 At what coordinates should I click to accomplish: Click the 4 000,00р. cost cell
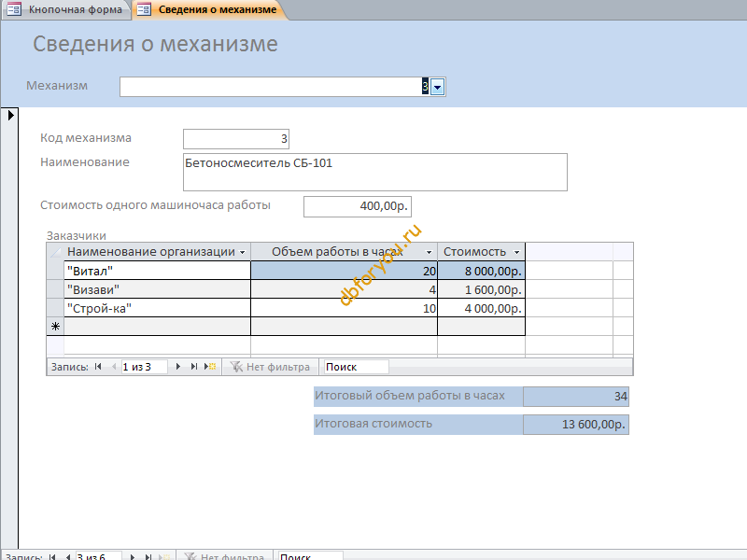481,308
